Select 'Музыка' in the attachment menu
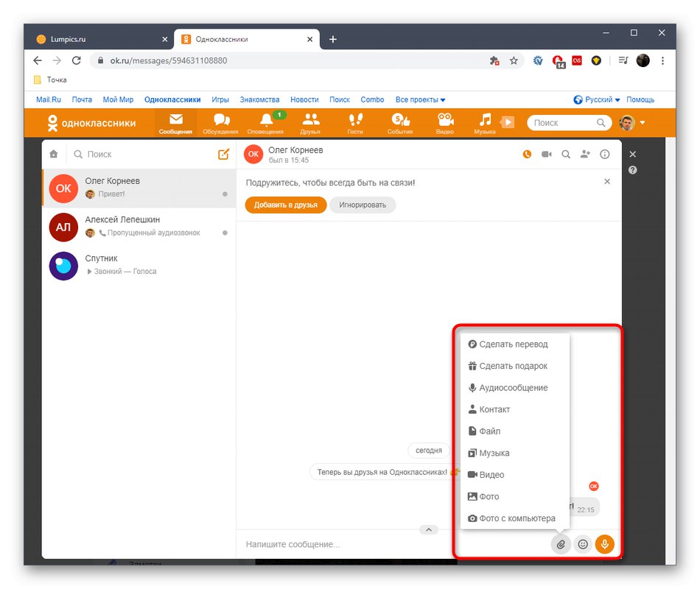 (x=514, y=453)
